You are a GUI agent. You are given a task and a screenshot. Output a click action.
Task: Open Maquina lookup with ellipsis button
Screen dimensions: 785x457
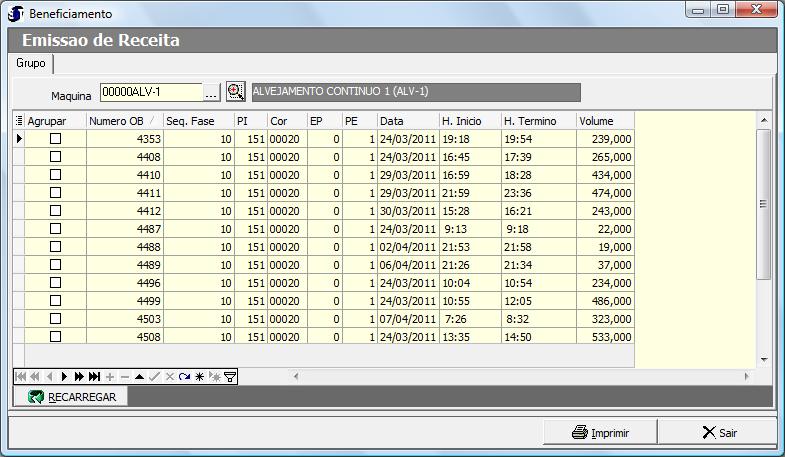[x=211, y=93]
